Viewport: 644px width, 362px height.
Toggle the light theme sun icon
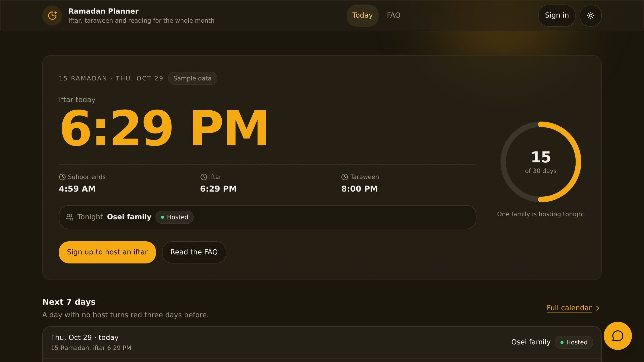coord(590,16)
